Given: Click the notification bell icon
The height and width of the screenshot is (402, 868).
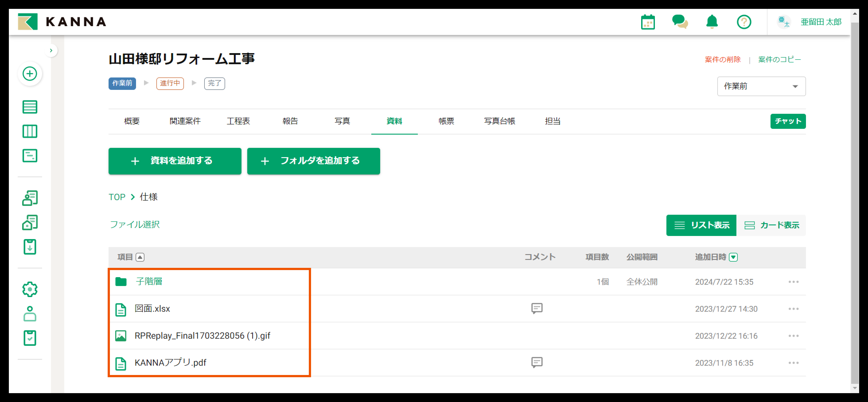Looking at the screenshot, I should click(x=712, y=22).
